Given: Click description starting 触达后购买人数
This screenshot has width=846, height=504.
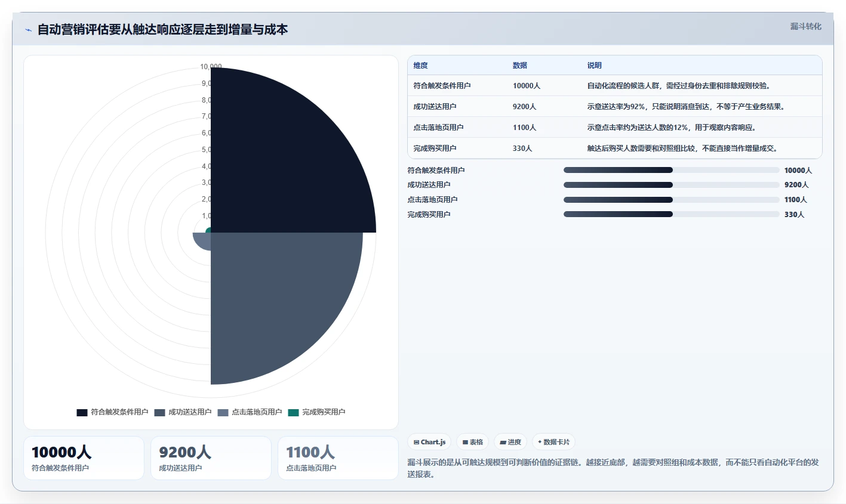Looking at the screenshot, I should pyautogui.click(x=684, y=149).
